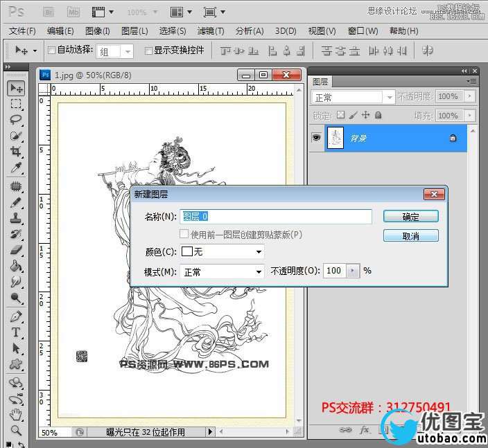
Task: Select the Clone Stamp tool
Action: pyautogui.click(x=16, y=218)
